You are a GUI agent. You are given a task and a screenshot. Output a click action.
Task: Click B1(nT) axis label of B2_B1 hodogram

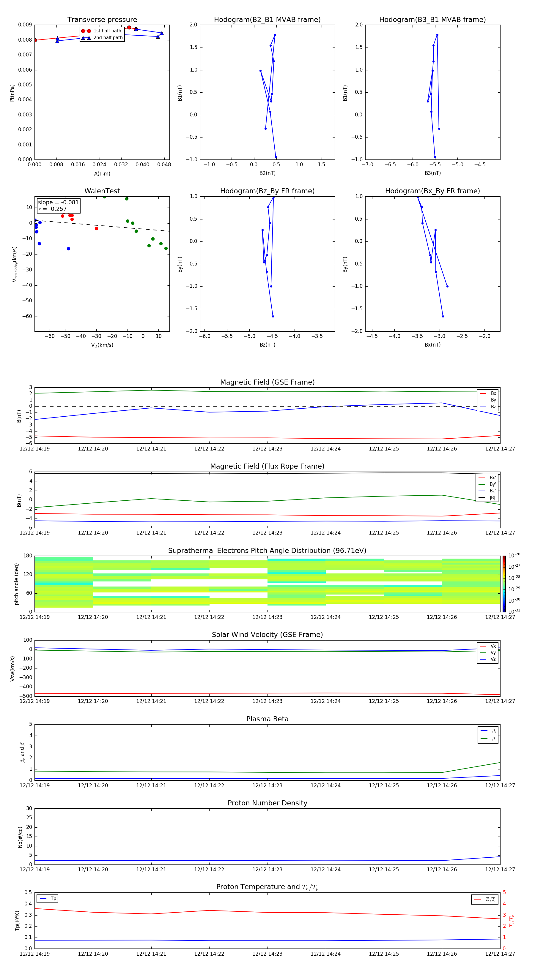tap(180, 93)
